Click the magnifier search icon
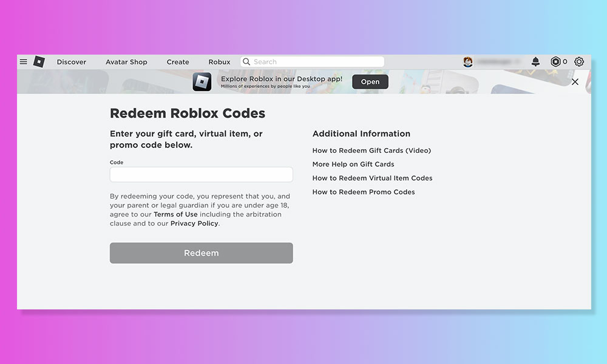The image size is (607, 364). tap(246, 61)
